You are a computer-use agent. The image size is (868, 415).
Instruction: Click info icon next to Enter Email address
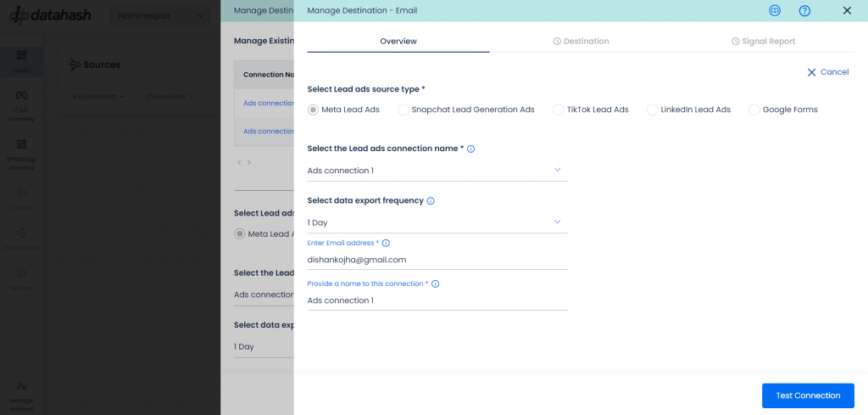[x=386, y=243]
